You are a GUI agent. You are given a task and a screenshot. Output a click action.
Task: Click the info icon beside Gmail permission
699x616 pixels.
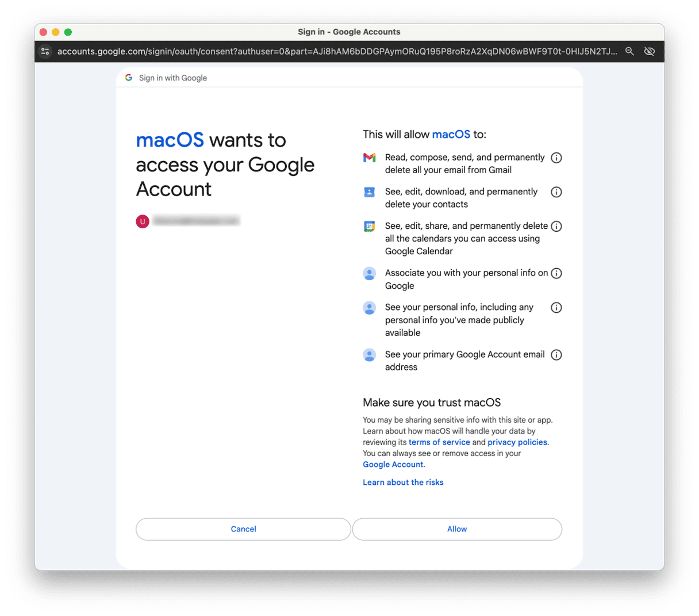click(556, 158)
